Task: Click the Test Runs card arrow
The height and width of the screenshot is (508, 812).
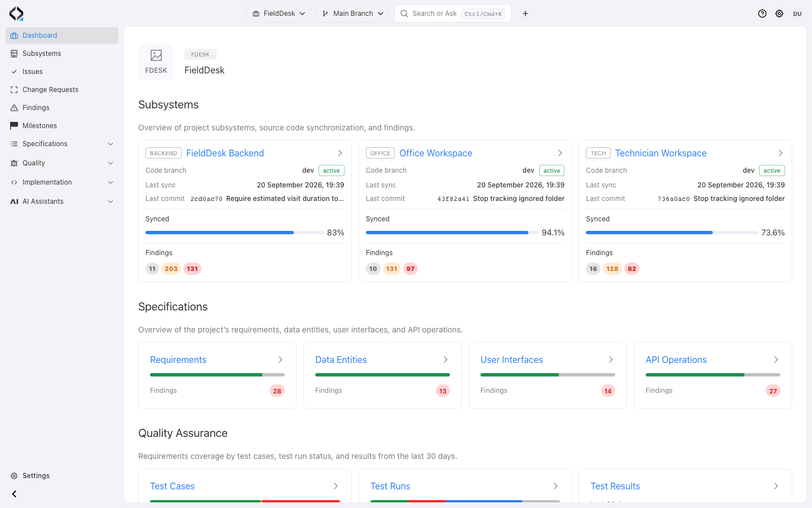Action: click(x=555, y=486)
